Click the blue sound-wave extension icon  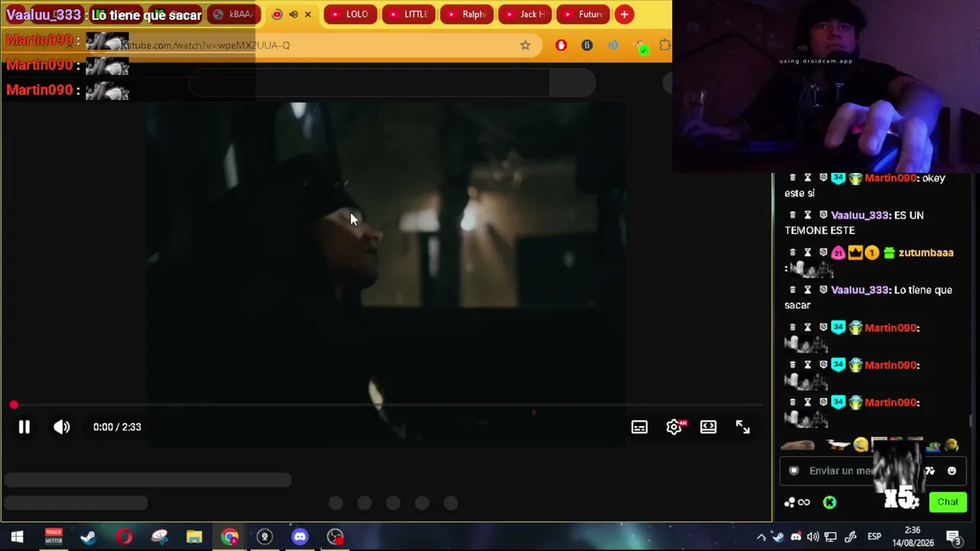[613, 45]
